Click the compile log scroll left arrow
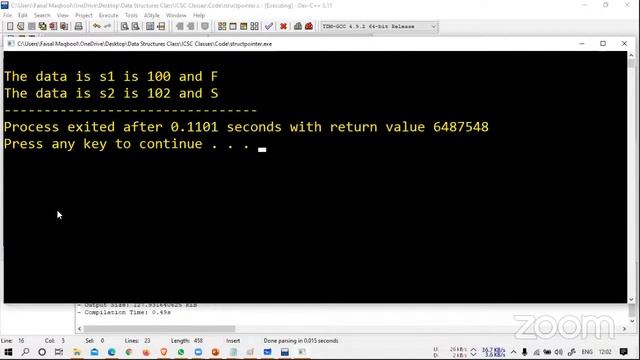Screen dimensions: 640x360 coord(80,329)
